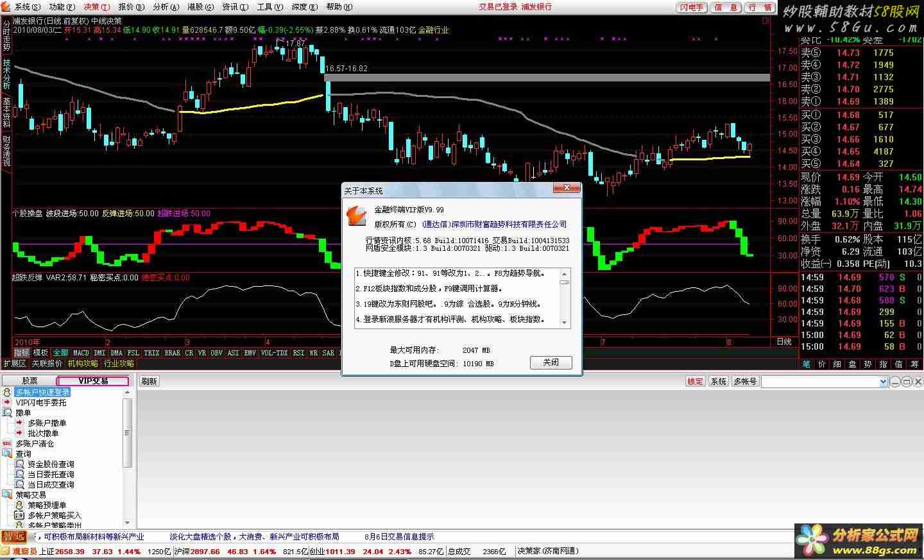Image resolution: width=924 pixels, height=560 pixels.
Task: Switch to the VIP交易 panel tab
Action: point(93,381)
